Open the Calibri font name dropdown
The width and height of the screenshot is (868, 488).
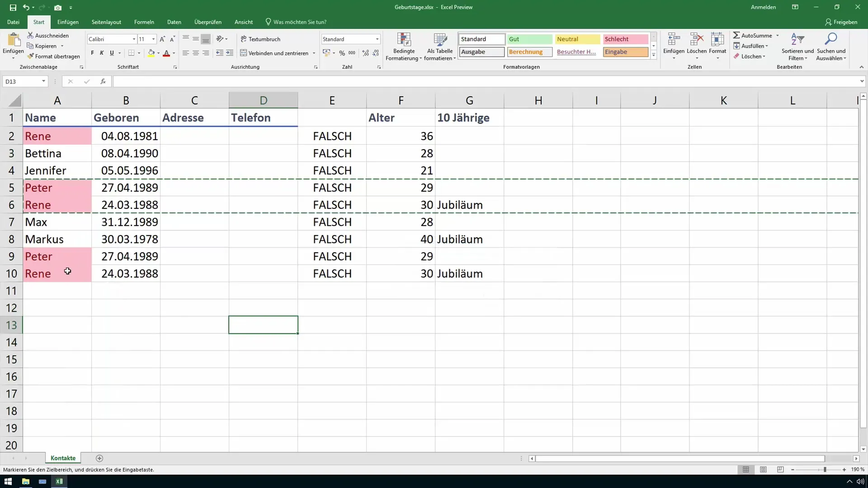[134, 39]
